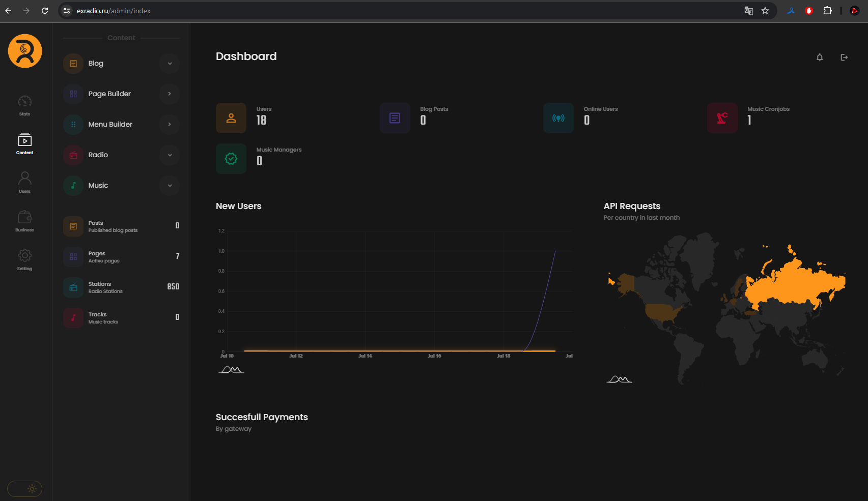Click the Blog orange list icon
This screenshot has height=501, width=868.
(x=73, y=64)
